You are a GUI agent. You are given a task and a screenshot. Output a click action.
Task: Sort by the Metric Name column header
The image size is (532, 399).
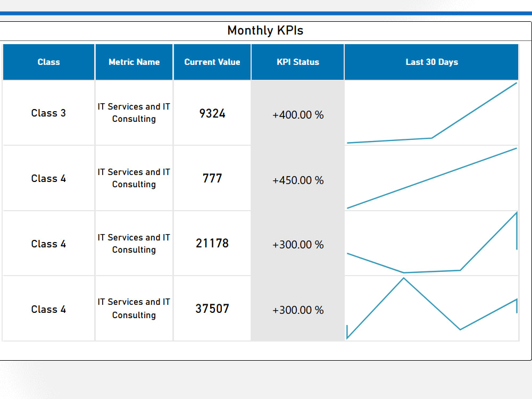[134, 62]
